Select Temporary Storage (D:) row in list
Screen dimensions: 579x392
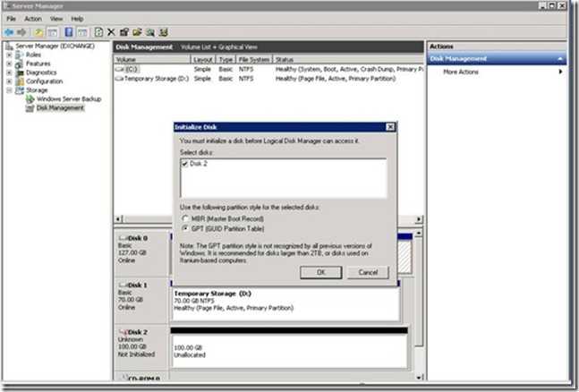[268, 79]
